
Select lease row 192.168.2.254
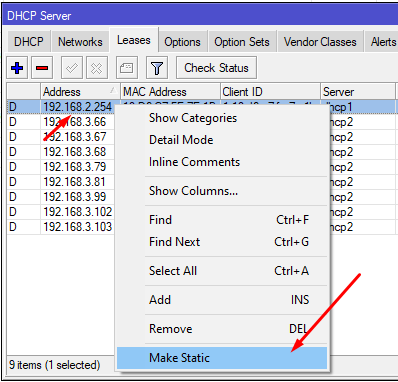point(77,107)
